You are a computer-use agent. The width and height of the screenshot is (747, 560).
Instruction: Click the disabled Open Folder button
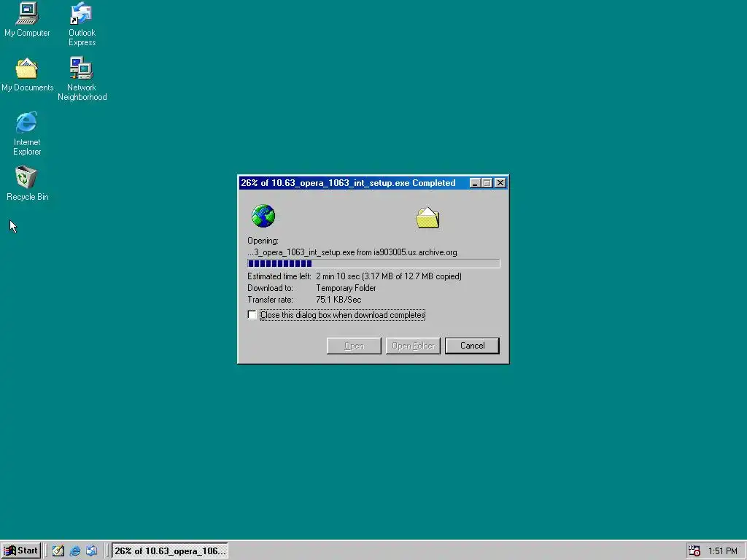pos(413,346)
